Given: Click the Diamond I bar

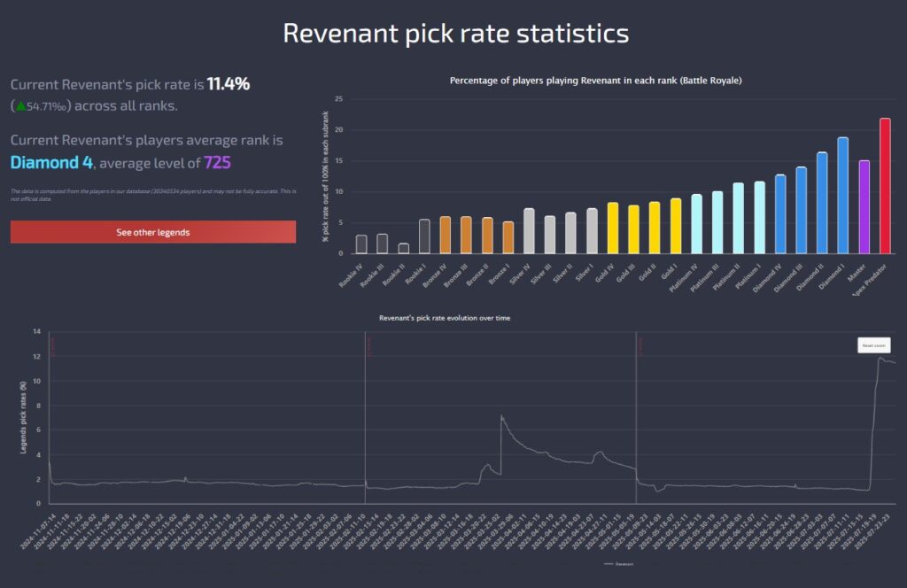Looking at the screenshot, I should pyautogui.click(x=843, y=196).
